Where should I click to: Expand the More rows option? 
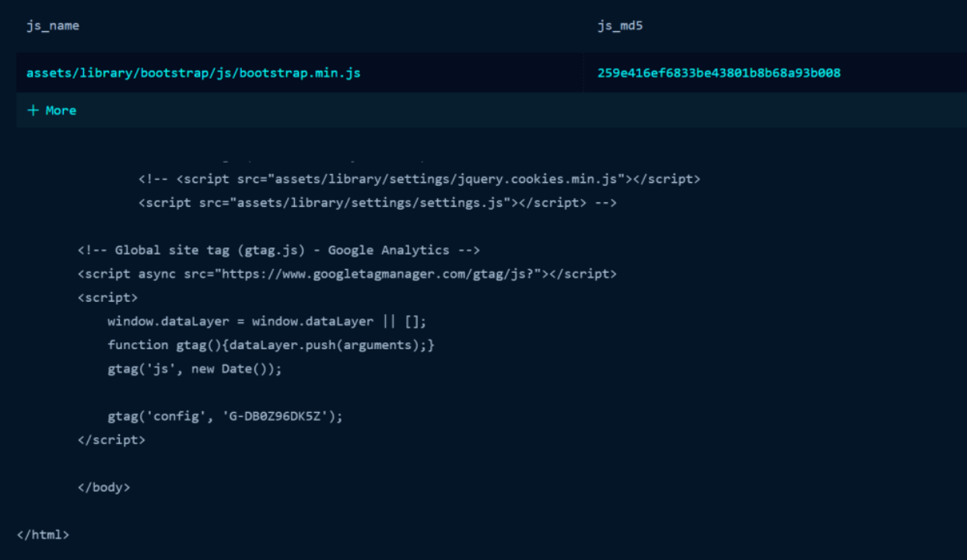[x=51, y=110]
